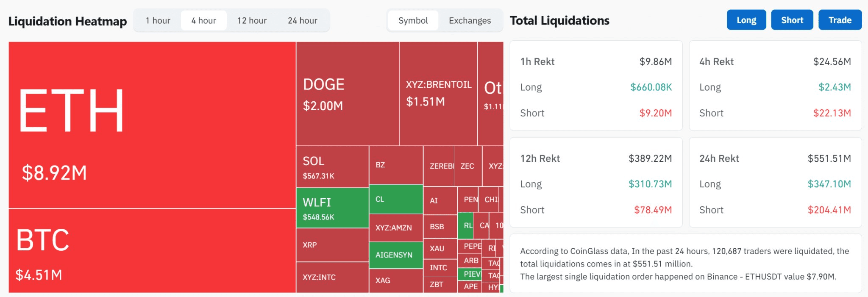Switch to the 4 hour timeframe
Image resolution: width=868 pixels, height=297 pixels.
pyautogui.click(x=203, y=20)
